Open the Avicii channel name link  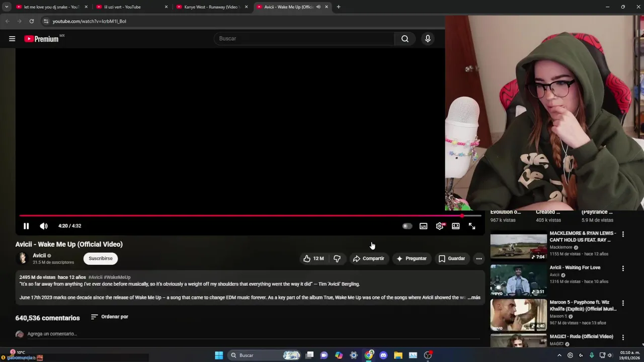tap(39, 255)
